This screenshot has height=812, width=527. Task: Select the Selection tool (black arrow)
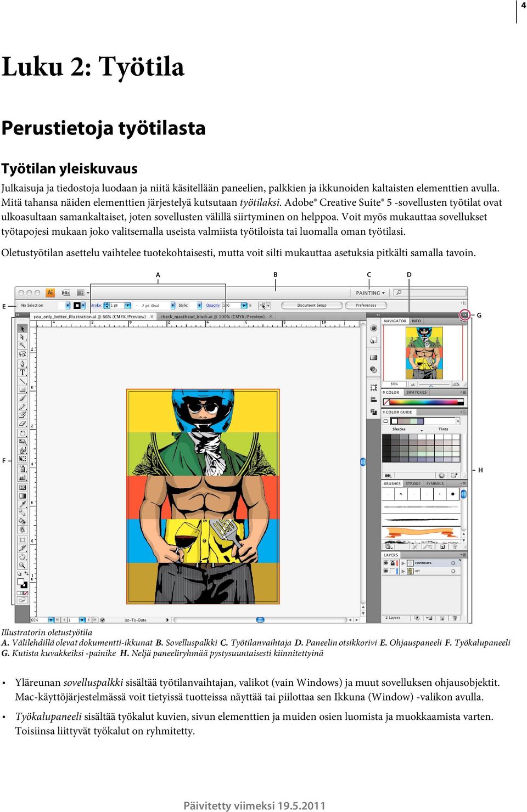(x=23, y=328)
